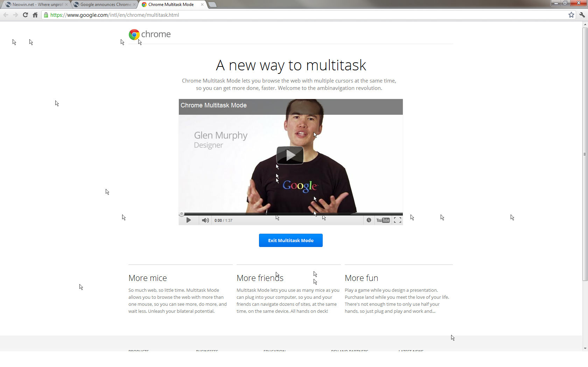The width and height of the screenshot is (588, 367).
Task: Click the scrollbar down arrow
Action: tap(585, 348)
